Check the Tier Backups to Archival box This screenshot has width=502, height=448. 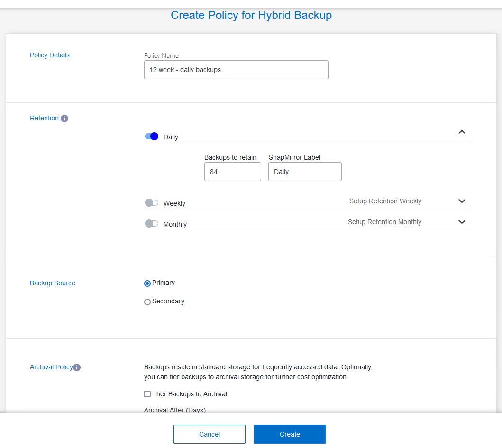147,394
